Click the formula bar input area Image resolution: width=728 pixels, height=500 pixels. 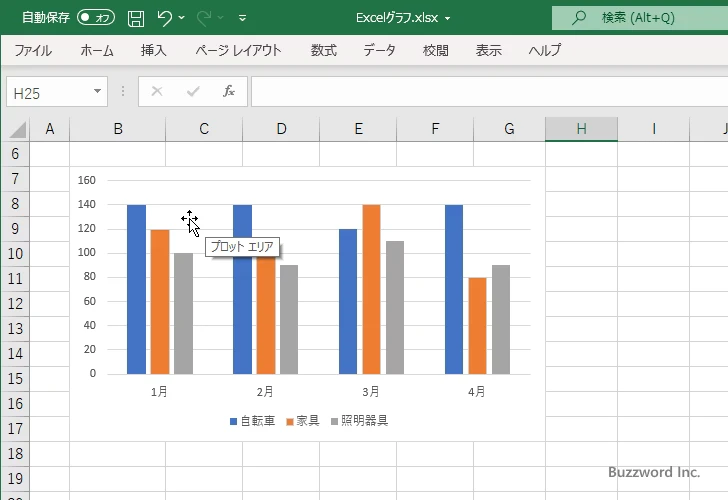[x=489, y=92]
